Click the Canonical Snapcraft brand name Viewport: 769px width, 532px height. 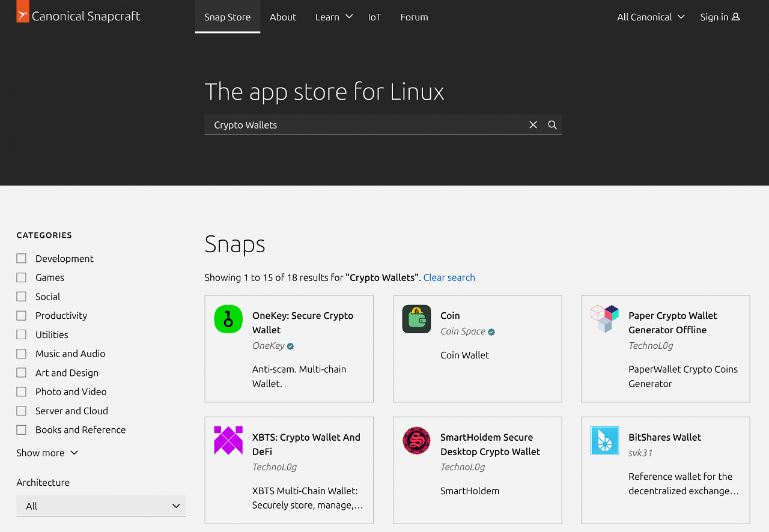[x=86, y=16]
